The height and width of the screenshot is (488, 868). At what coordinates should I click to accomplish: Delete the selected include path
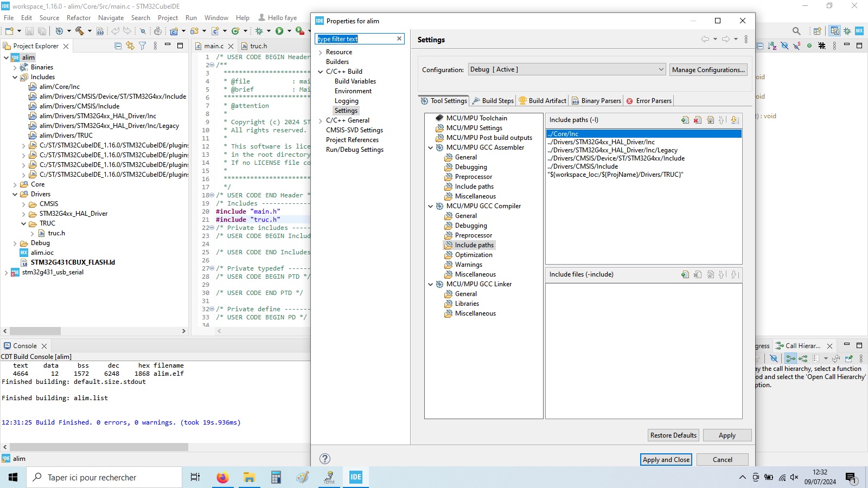698,120
